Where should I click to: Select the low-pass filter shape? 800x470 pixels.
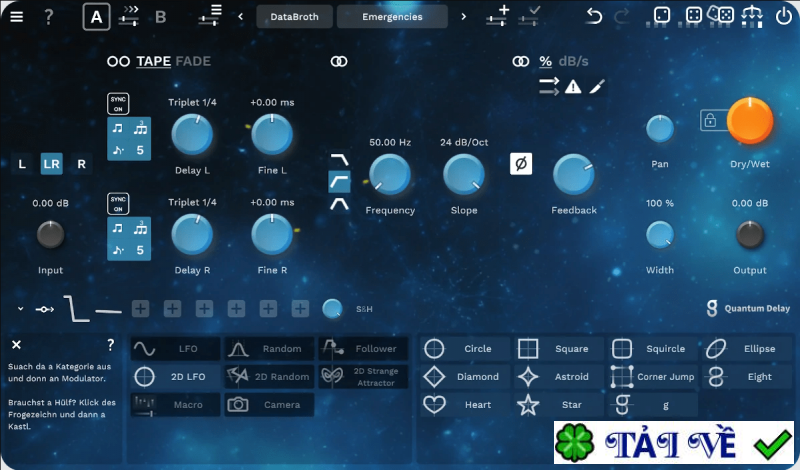(x=339, y=160)
